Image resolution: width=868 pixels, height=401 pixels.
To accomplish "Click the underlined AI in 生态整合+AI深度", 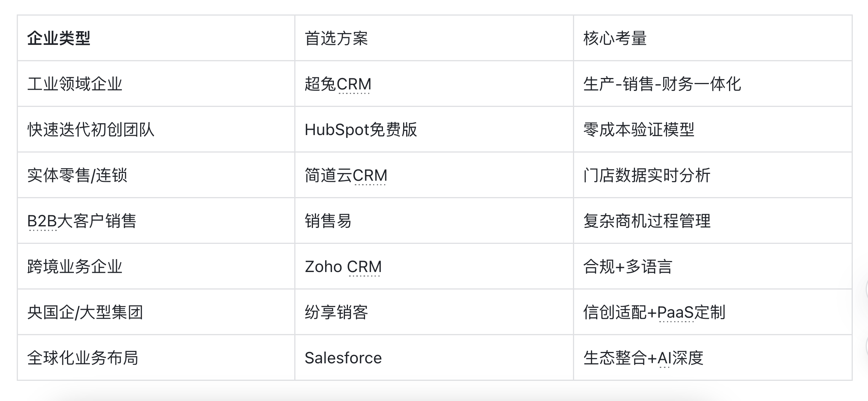I will (x=664, y=358).
